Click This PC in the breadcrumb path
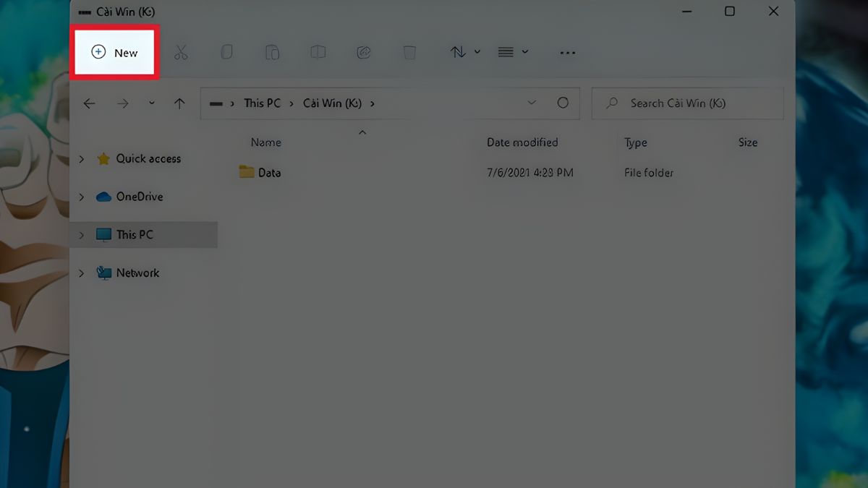 click(262, 103)
